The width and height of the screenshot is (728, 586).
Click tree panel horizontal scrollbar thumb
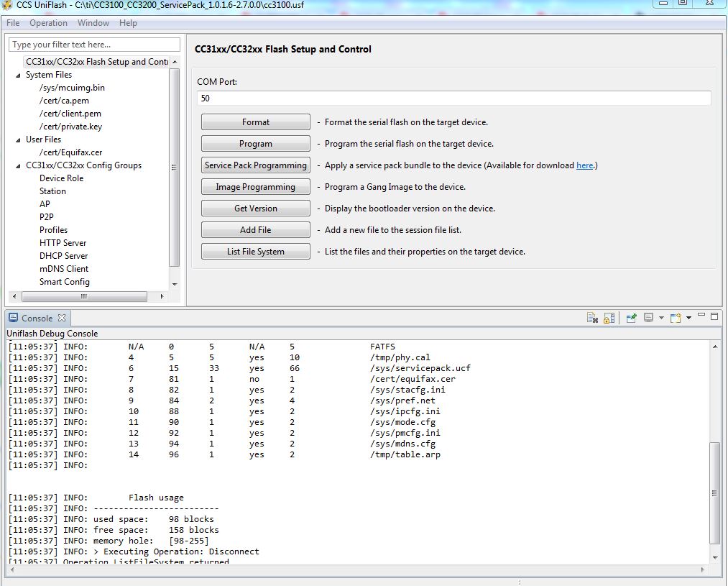[84, 296]
